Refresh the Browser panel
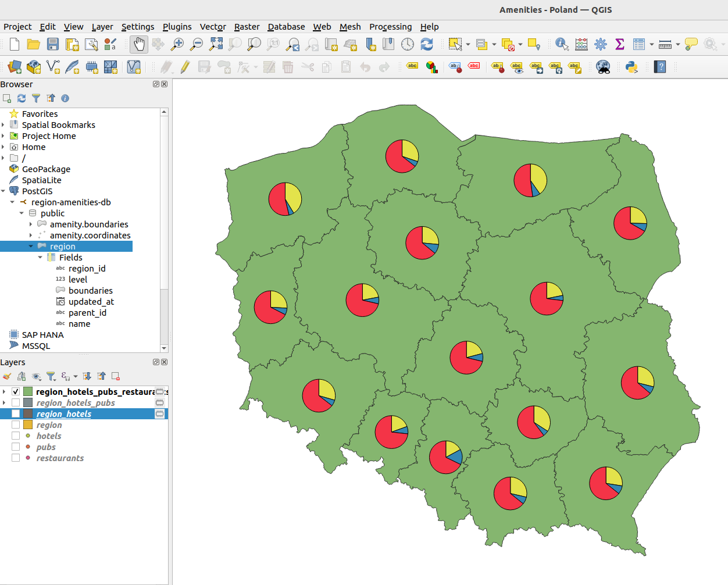The height and width of the screenshot is (585, 728). [22, 98]
